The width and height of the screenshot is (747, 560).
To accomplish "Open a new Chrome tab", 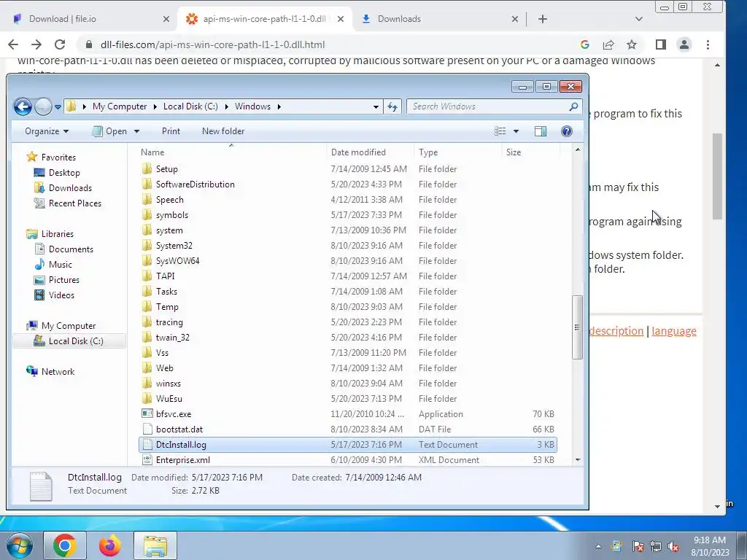I will (x=543, y=19).
